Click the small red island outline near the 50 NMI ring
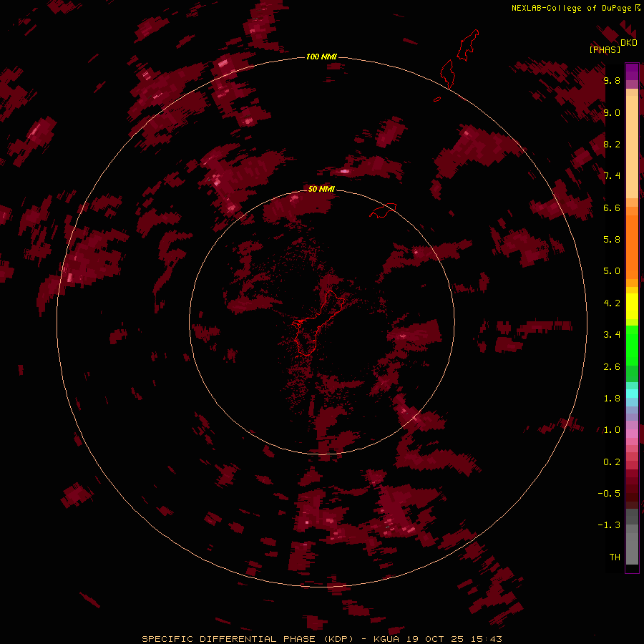 tap(383, 210)
